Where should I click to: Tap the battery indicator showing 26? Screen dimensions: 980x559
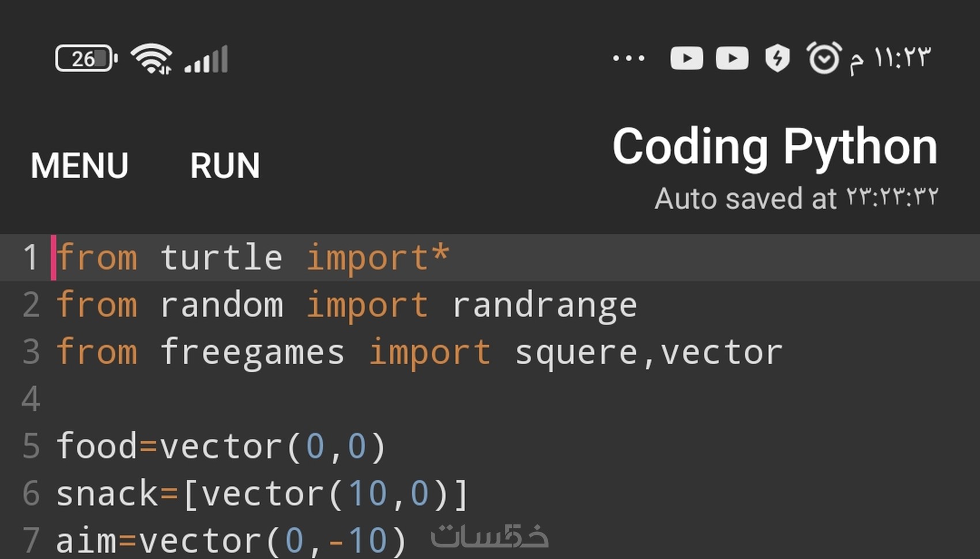click(x=86, y=58)
